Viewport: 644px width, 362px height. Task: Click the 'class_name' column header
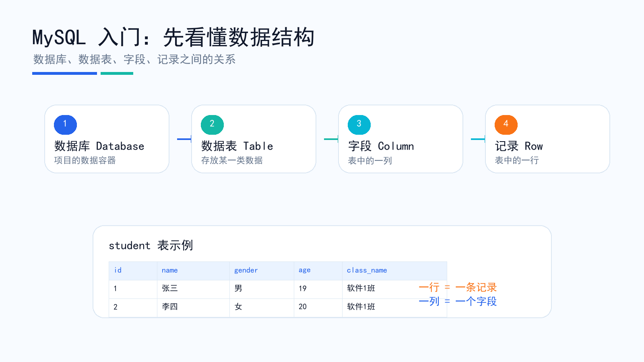click(394, 271)
